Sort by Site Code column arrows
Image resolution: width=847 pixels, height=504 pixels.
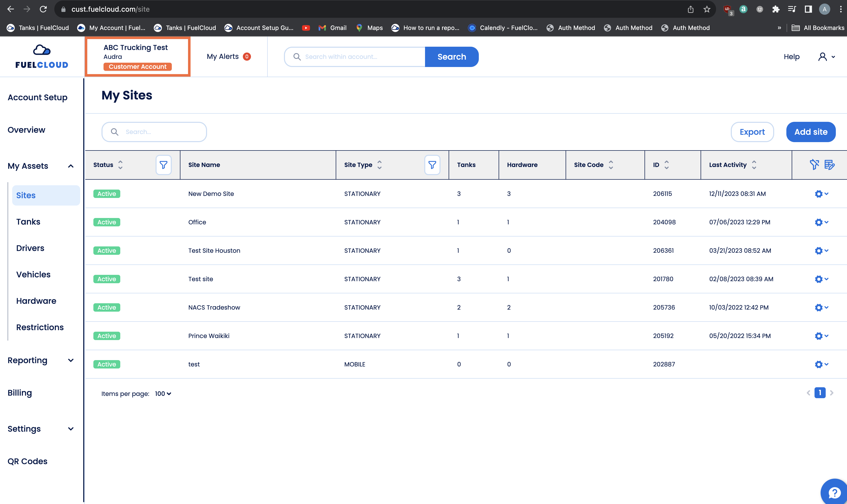pos(611,165)
